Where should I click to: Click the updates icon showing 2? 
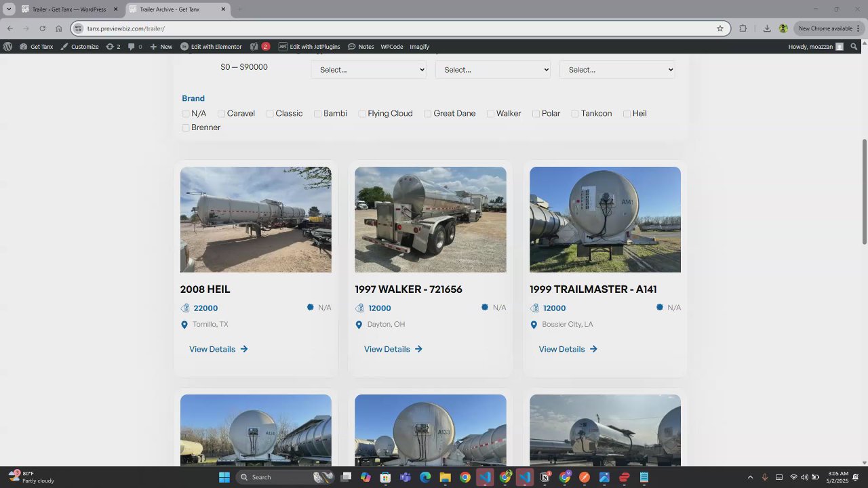[113, 47]
